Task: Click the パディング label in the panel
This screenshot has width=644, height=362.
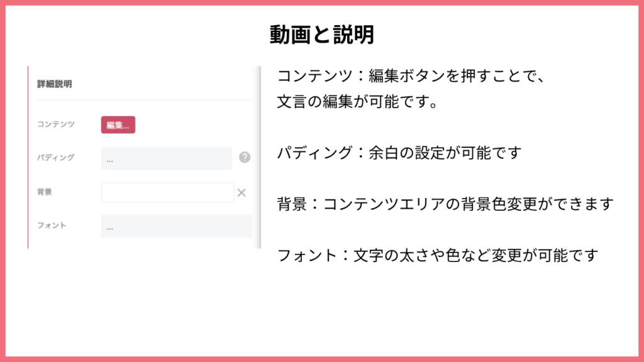Action: pos(56,157)
